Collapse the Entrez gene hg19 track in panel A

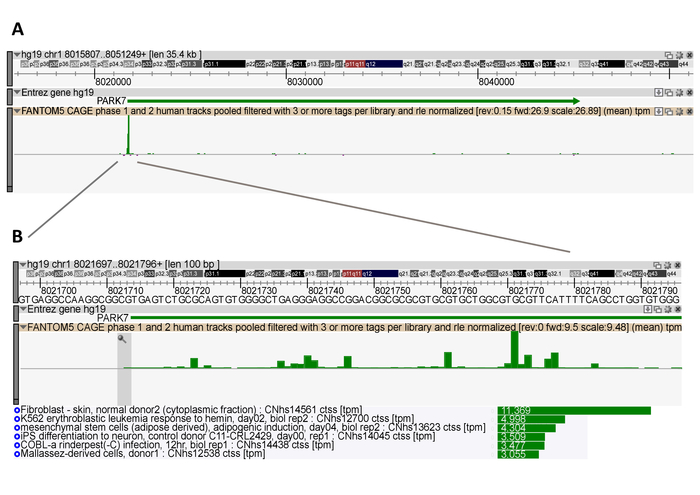coord(17,92)
